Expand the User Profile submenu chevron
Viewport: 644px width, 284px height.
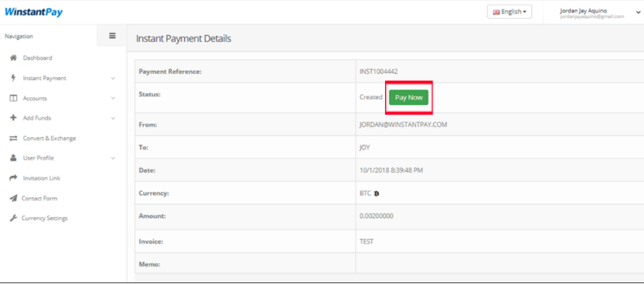113,158
